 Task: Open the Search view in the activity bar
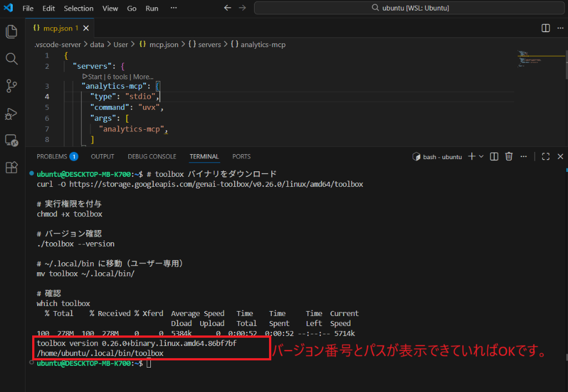coord(12,59)
